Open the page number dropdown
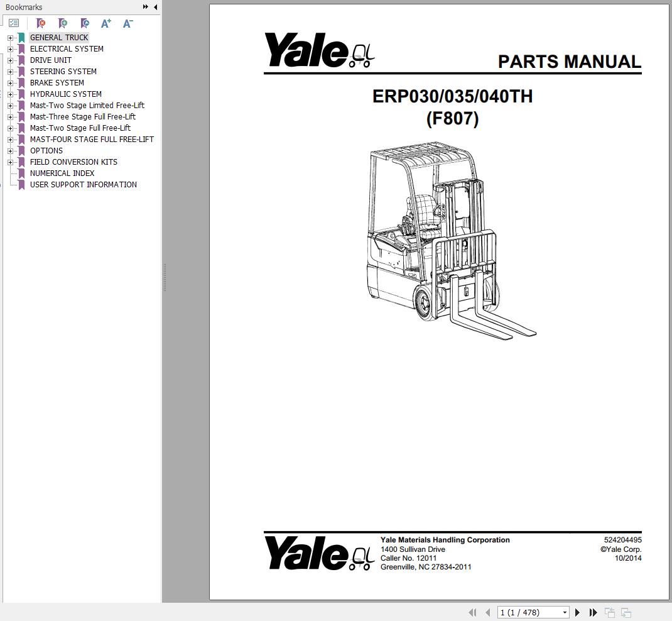The image size is (672, 621). [563, 612]
